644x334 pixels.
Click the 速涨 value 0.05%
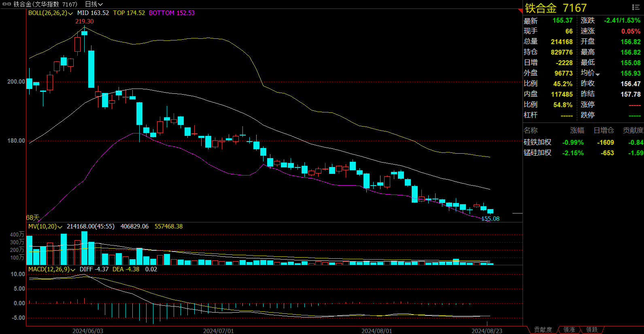[631, 31]
